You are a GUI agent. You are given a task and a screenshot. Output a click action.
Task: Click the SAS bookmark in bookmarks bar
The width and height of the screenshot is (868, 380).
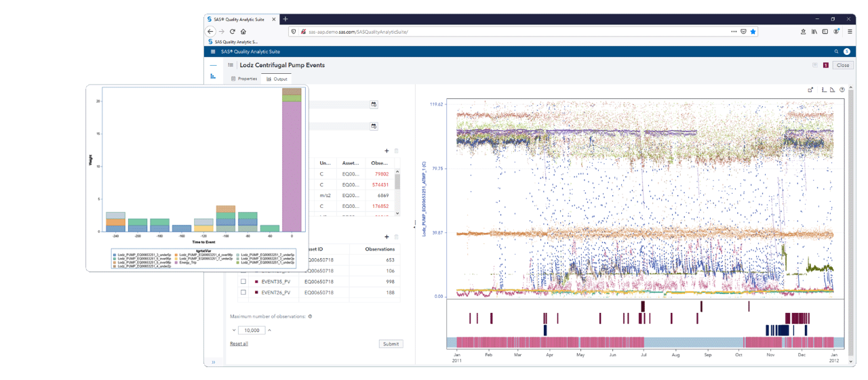233,41
